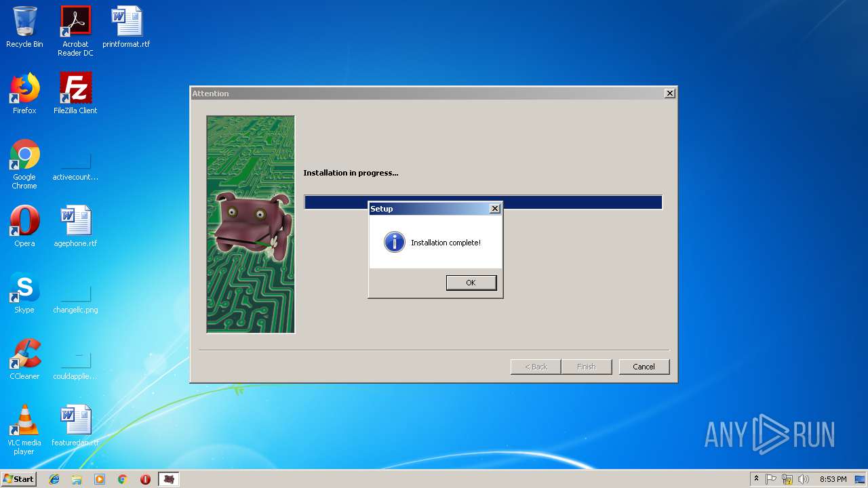The image size is (868, 488).
Task: Select the activecount file icon
Action: [x=75, y=167]
